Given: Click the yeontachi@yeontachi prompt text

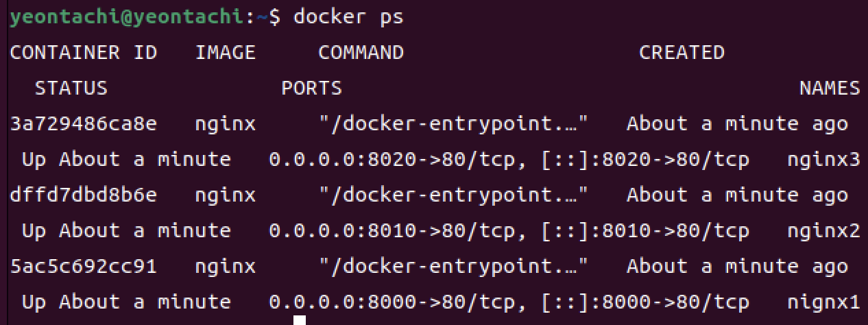Looking at the screenshot, I should (x=126, y=18).
